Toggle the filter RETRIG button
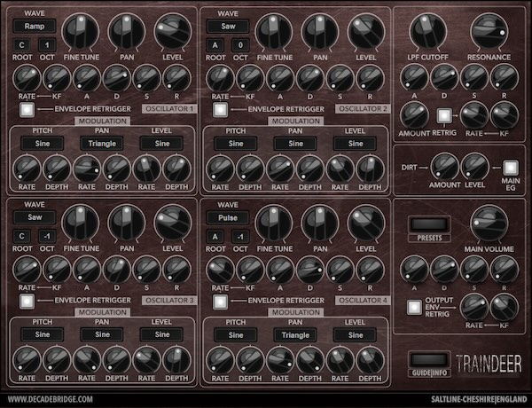Viewport: 532px width, 408px height. [444, 115]
